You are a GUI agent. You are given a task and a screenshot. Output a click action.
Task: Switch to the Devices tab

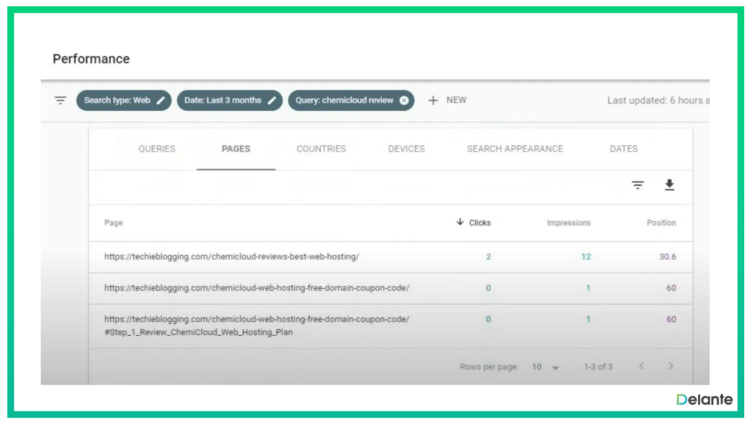point(406,149)
